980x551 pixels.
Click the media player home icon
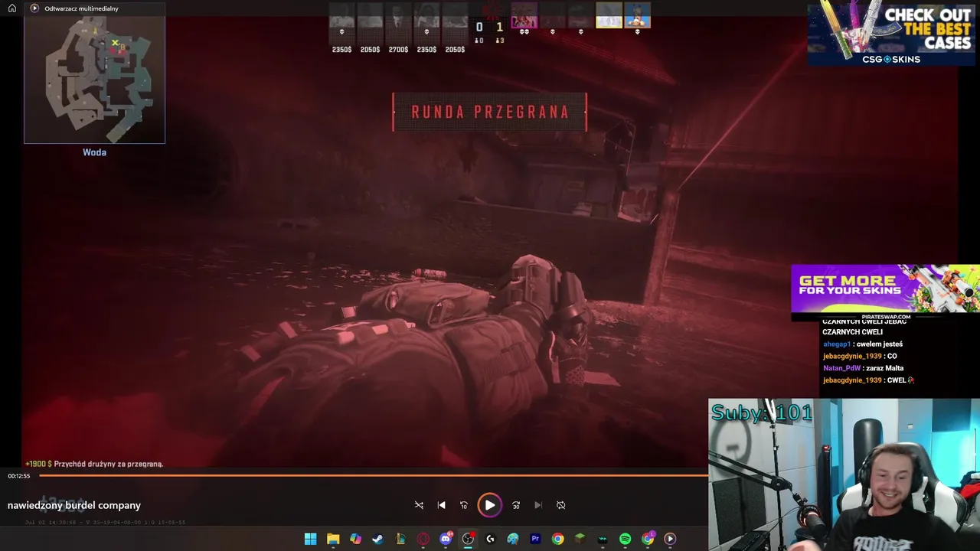(x=11, y=8)
